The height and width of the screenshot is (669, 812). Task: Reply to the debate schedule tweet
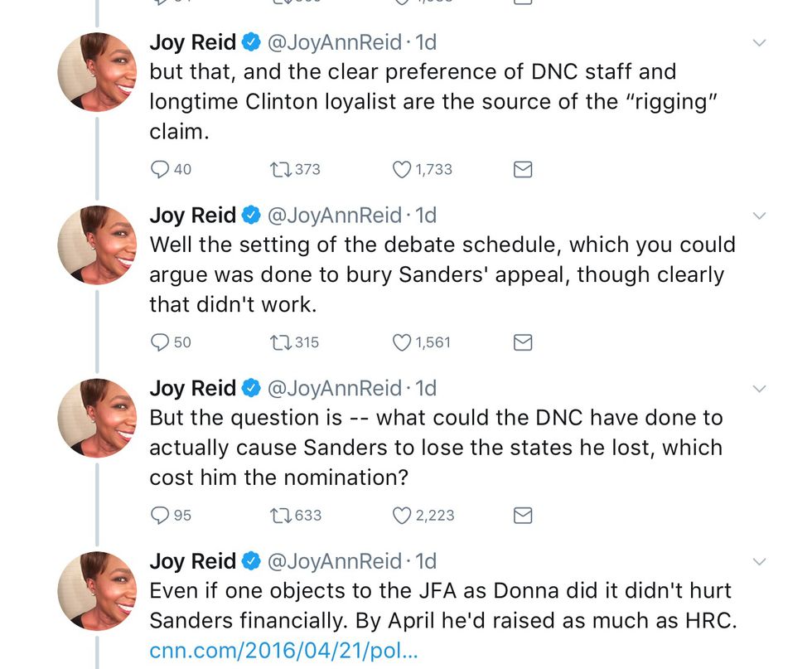160,342
